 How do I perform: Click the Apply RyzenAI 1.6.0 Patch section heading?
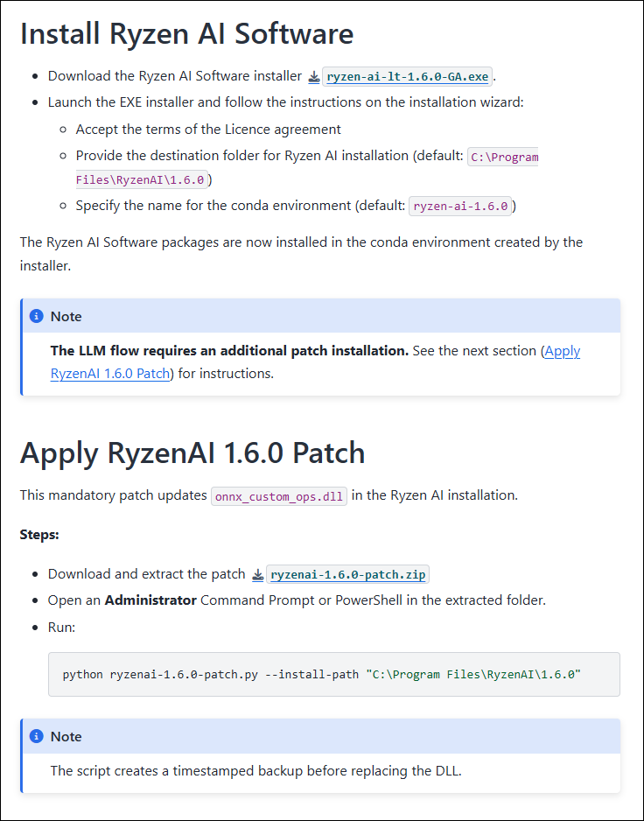(x=192, y=453)
